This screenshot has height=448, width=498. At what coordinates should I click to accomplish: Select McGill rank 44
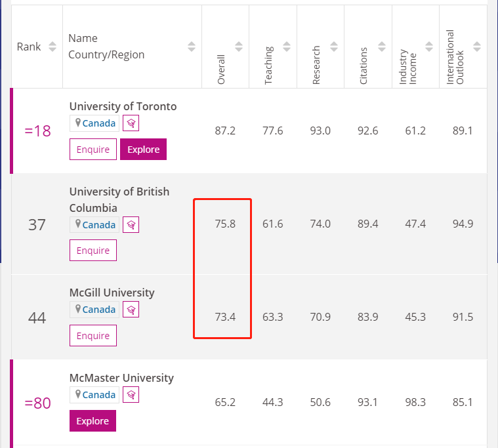[37, 318]
